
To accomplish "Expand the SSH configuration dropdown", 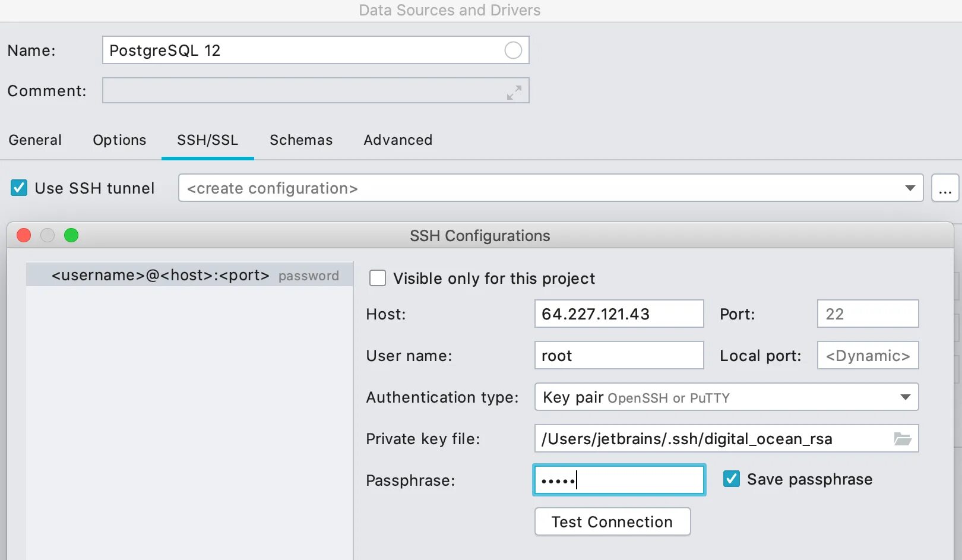I will [909, 188].
